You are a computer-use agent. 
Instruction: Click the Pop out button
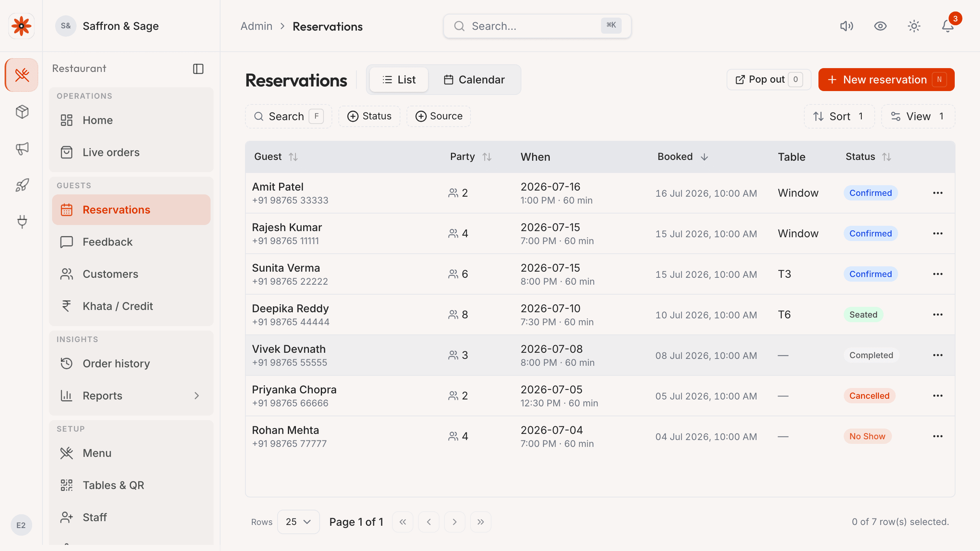769,80
